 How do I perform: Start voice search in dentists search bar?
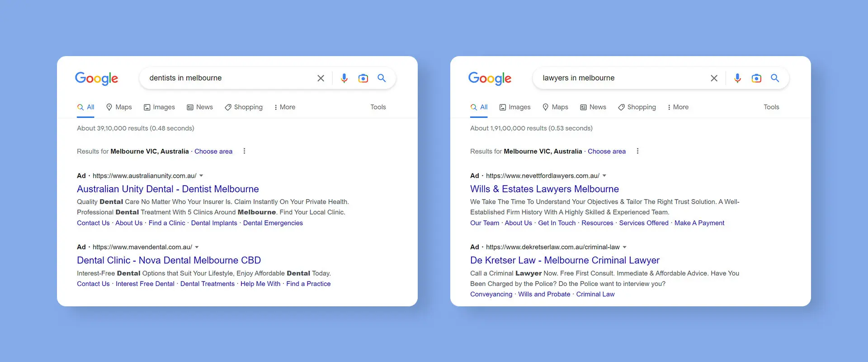344,78
